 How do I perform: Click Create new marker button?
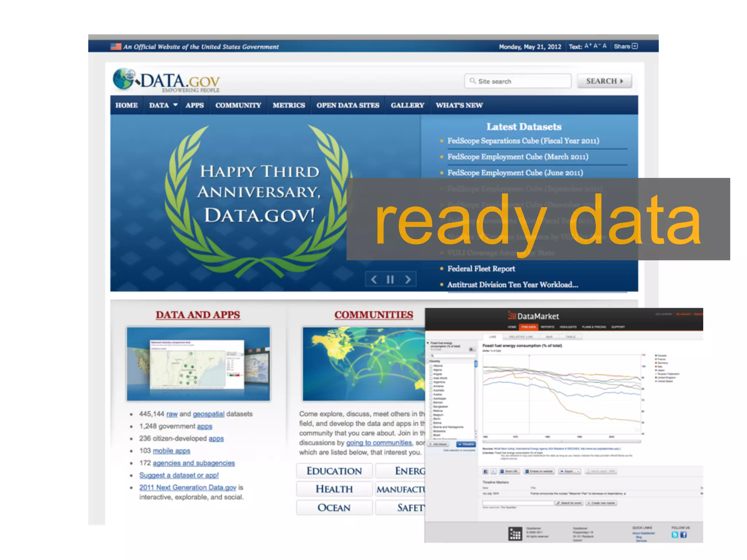601,503
